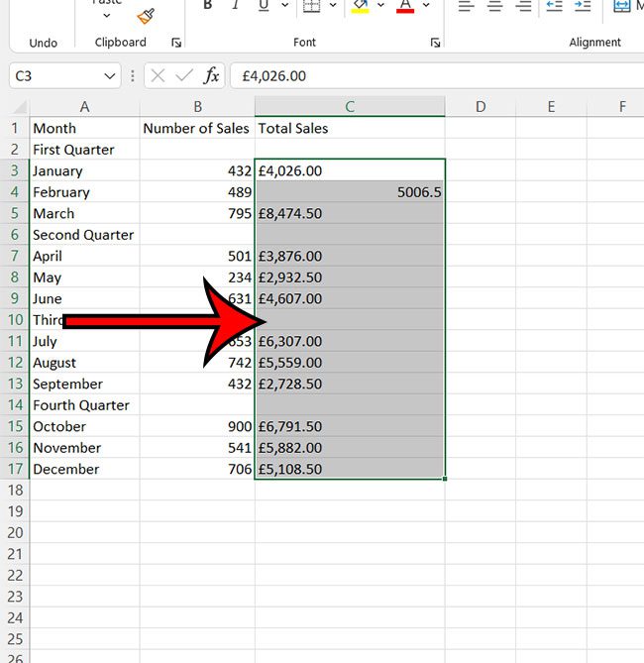Toggle italic formatting

236,6
